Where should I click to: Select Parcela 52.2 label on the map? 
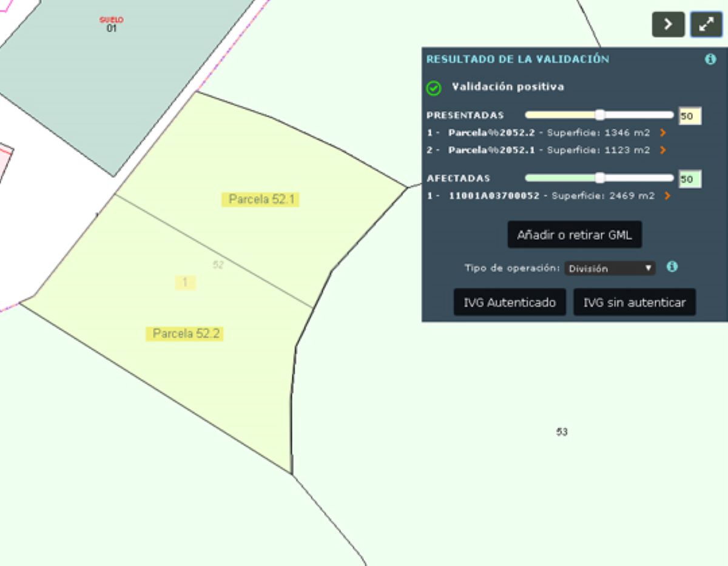(x=184, y=334)
